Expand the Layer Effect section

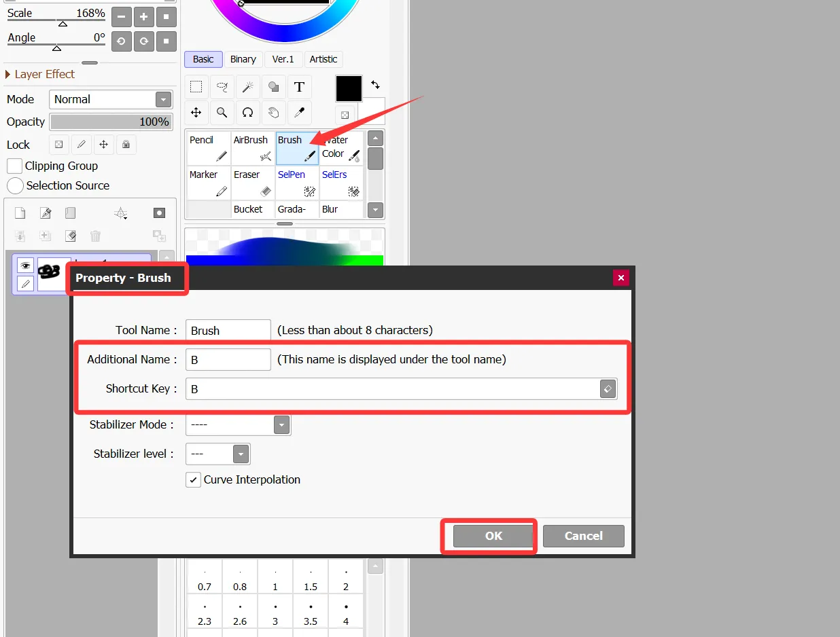click(x=40, y=74)
